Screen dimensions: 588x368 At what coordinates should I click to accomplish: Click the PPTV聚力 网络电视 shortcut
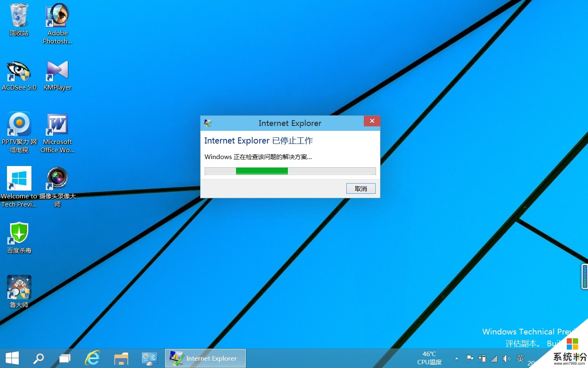[x=19, y=133]
